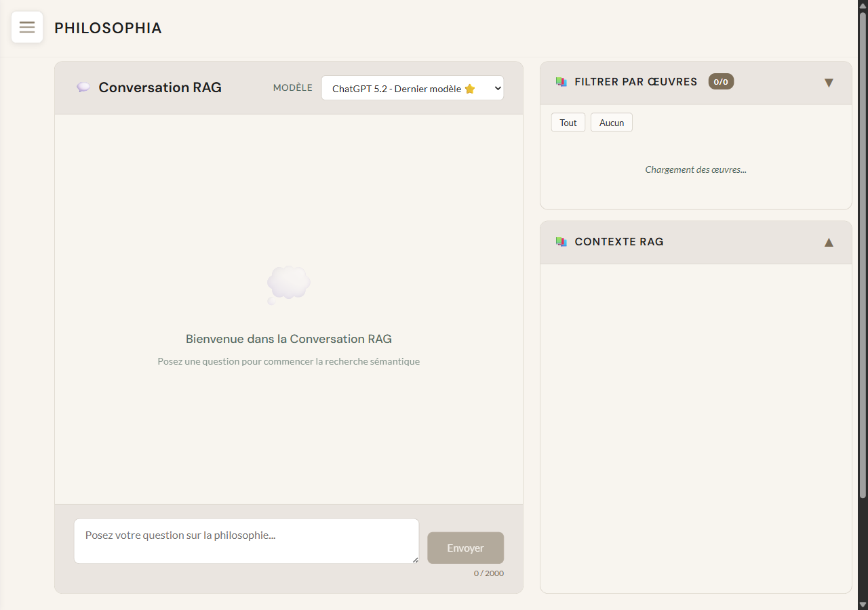Click the browser scrollbar up arrow
Viewport: 868px width, 610px height.
(x=863, y=5)
